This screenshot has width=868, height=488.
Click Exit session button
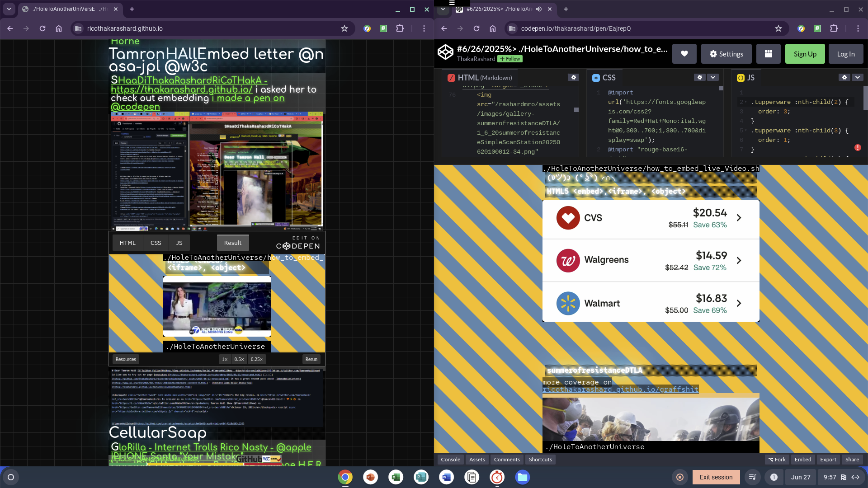coord(716,477)
